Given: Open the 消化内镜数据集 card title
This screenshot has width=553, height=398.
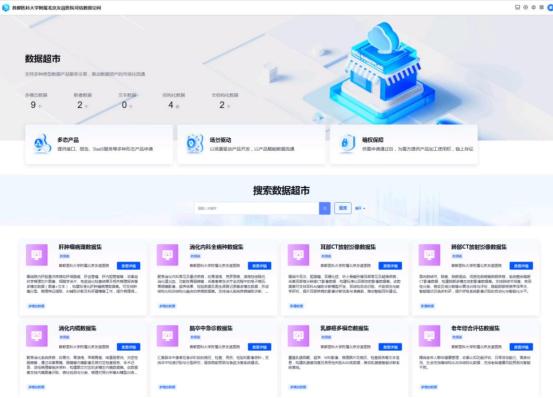Looking at the screenshot, I should pos(77,328).
